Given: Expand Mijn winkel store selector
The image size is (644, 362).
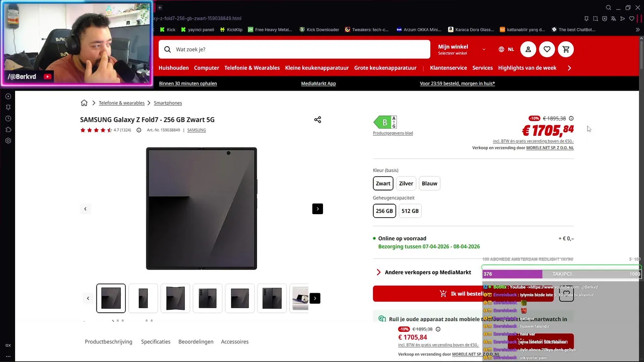Looking at the screenshot, I should tap(462, 49).
